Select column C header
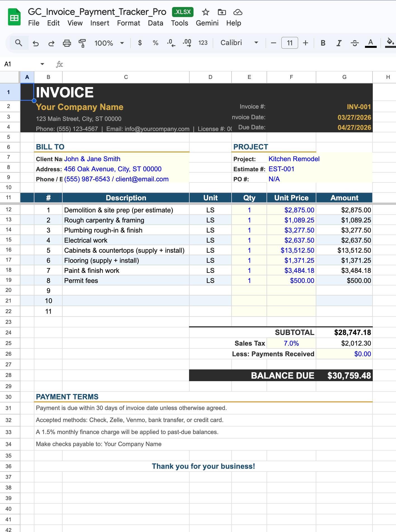The width and height of the screenshot is (396, 532). [x=126, y=77]
